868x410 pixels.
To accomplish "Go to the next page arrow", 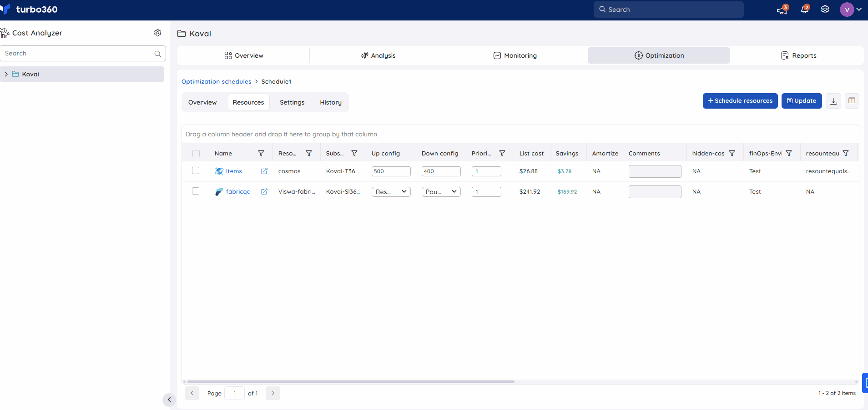I will tap(273, 393).
